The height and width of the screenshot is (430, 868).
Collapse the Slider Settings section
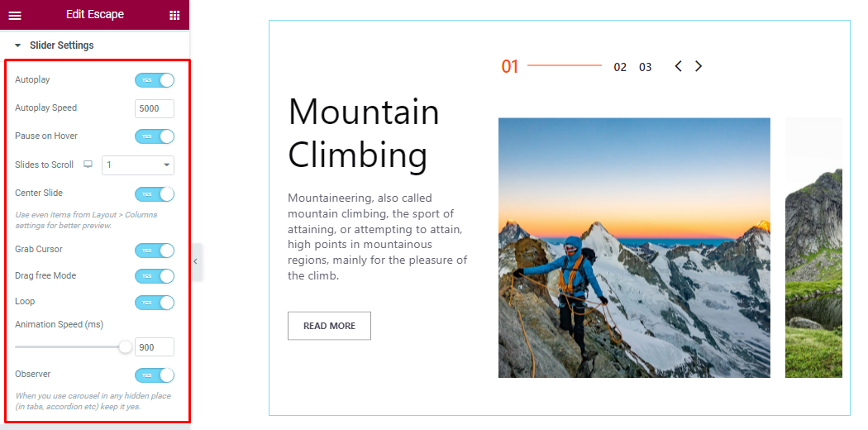(18, 45)
